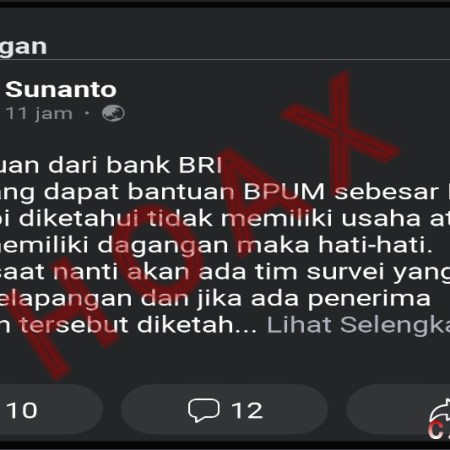Open the "11 jam" post timestamp

[x=39, y=113]
